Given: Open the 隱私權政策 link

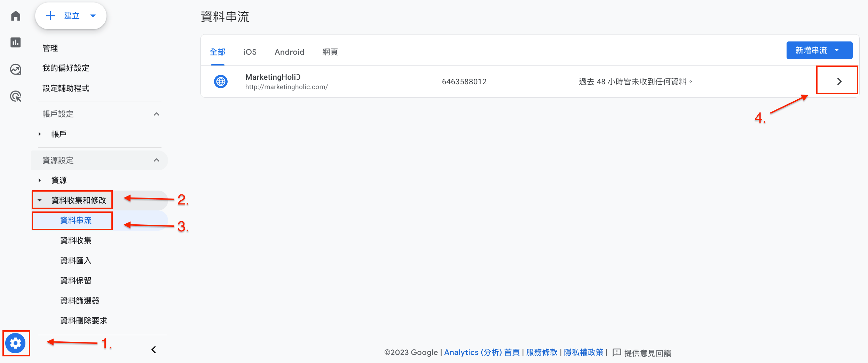Looking at the screenshot, I should click(584, 353).
